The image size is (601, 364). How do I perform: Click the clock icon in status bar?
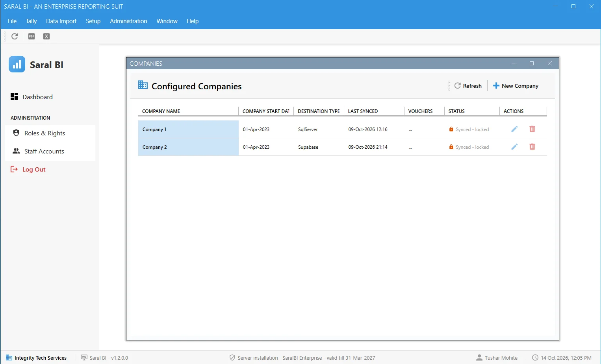tap(535, 358)
